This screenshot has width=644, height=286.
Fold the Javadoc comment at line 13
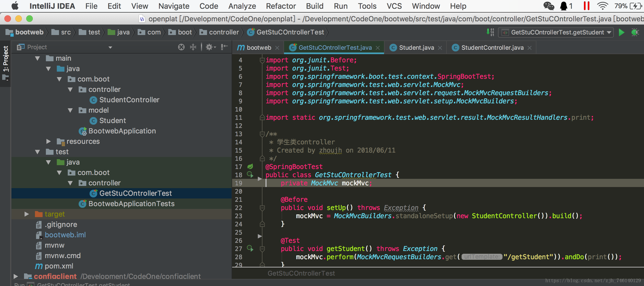(262, 134)
